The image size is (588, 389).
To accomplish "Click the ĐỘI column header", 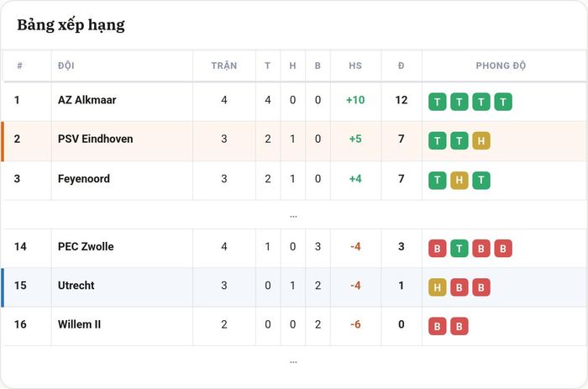I will [66, 66].
